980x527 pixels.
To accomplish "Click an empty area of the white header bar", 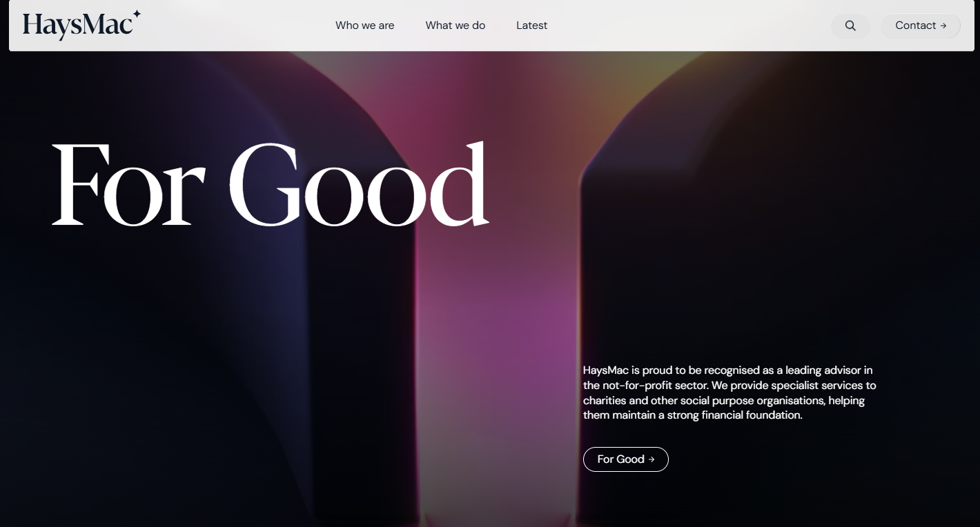I will pyautogui.click(x=690, y=26).
